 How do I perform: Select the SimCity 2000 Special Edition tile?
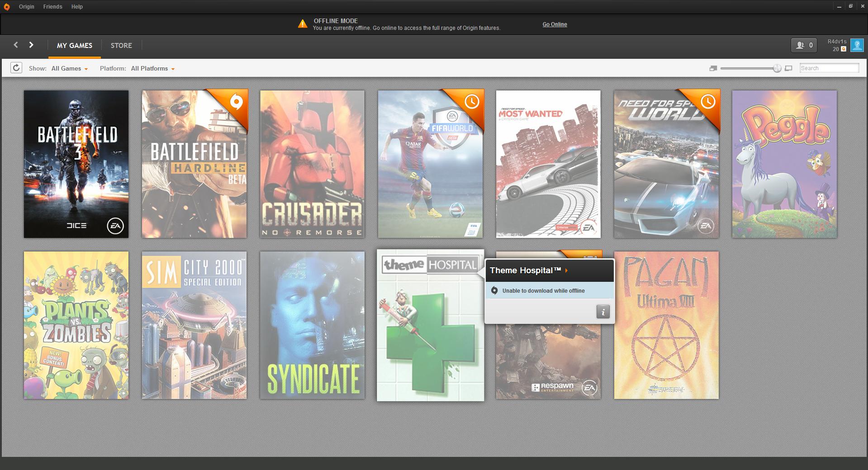point(194,325)
